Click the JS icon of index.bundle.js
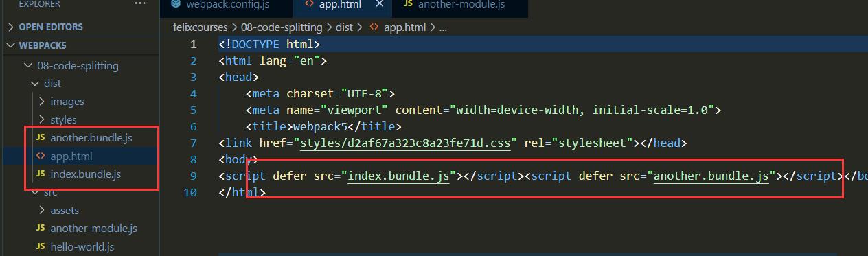The image size is (868, 256). [x=41, y=174]
